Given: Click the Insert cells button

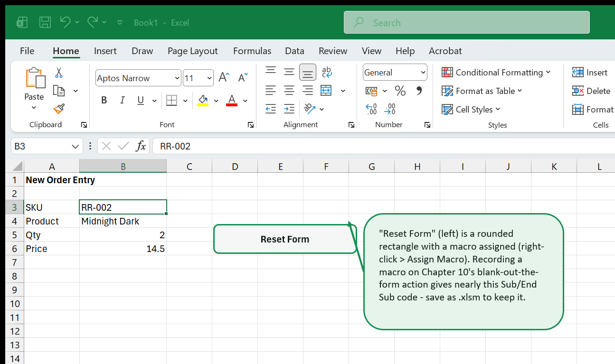Looking at the screenshot, I should pos(590,72).
